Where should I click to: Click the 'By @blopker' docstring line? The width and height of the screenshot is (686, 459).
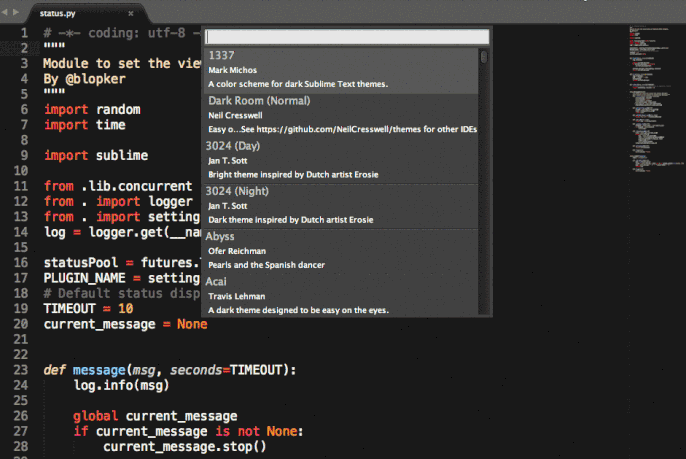tap(84, 79)
